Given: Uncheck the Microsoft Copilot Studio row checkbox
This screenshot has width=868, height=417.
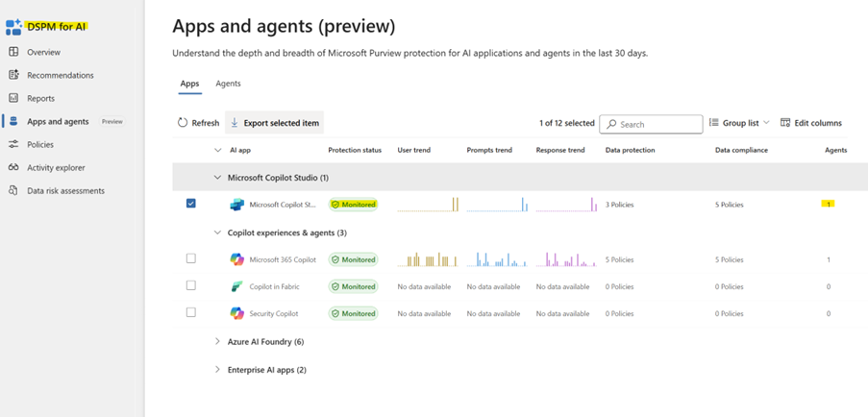Looking at the screenshot, I should (191, 204).
